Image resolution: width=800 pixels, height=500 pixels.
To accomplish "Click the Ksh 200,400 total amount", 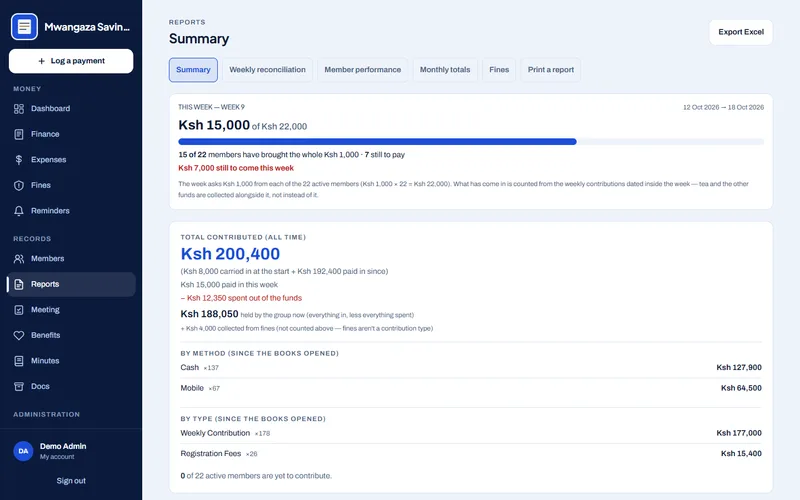I will tap(230, 254).
